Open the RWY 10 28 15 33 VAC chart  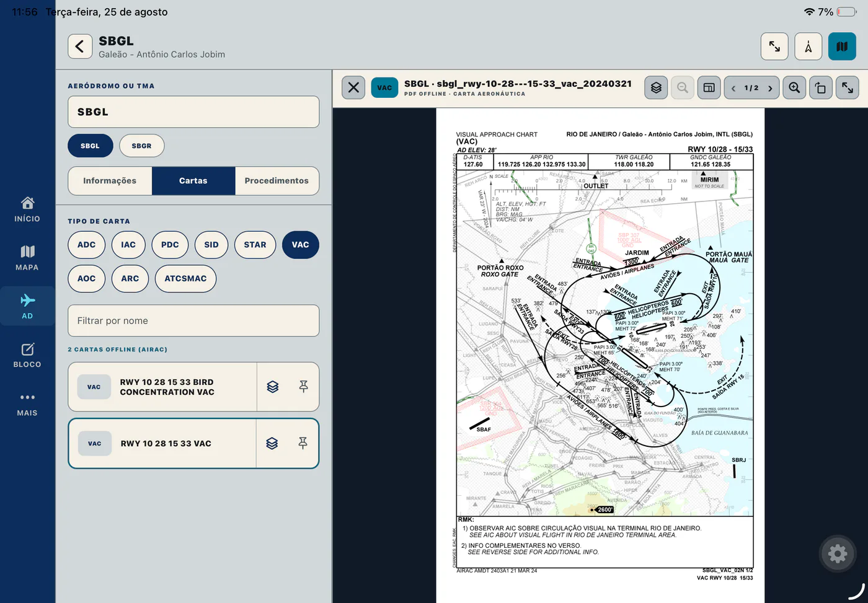pyautogui.click(x=162, y=443)
